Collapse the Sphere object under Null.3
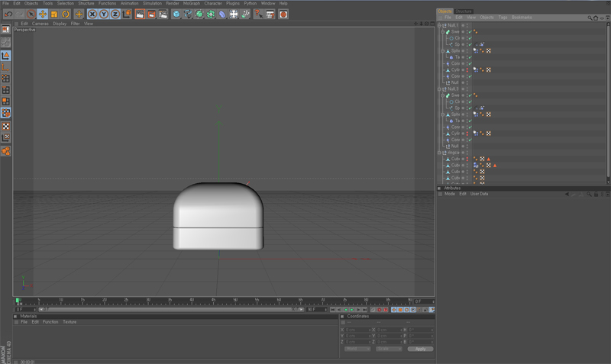 443,114
